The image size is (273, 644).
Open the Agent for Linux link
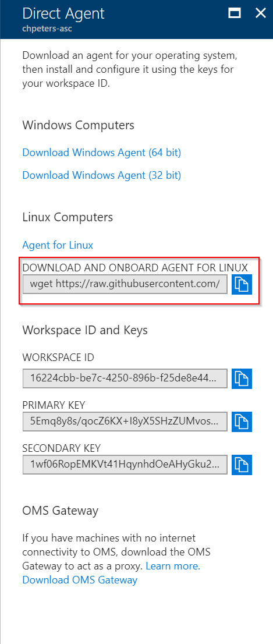coord(58,245)
